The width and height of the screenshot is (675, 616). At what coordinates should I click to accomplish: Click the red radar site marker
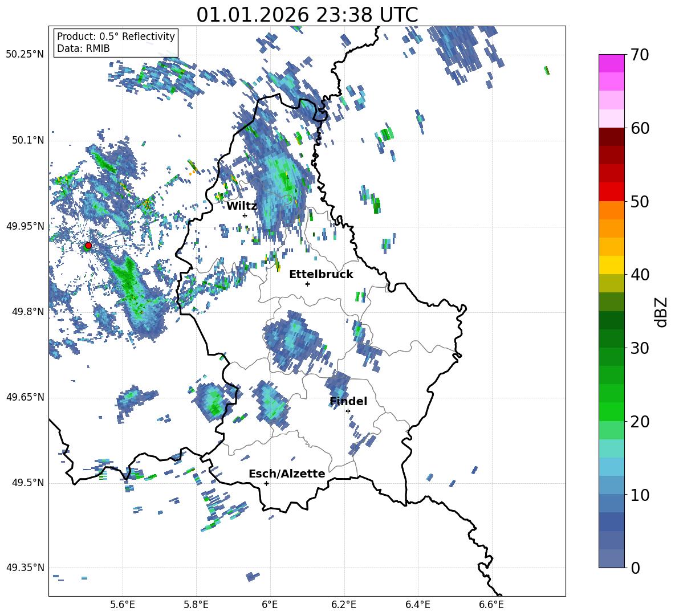point(88,245)
